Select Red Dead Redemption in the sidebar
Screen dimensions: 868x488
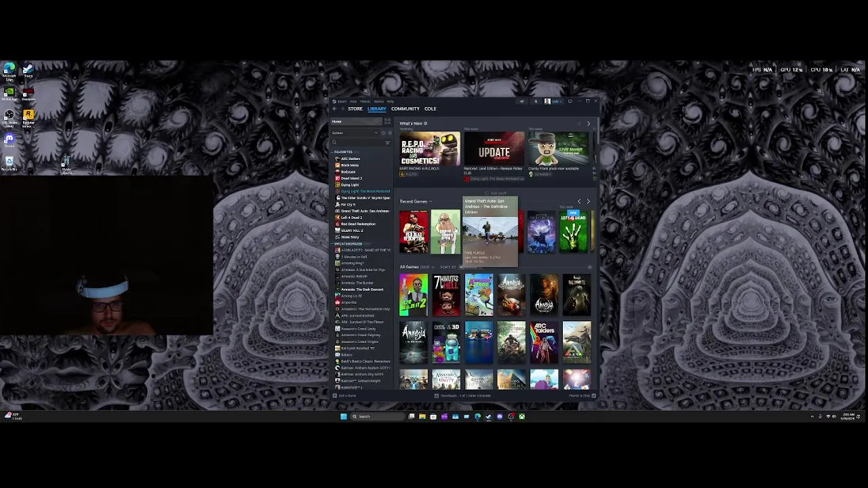point(358,224)
